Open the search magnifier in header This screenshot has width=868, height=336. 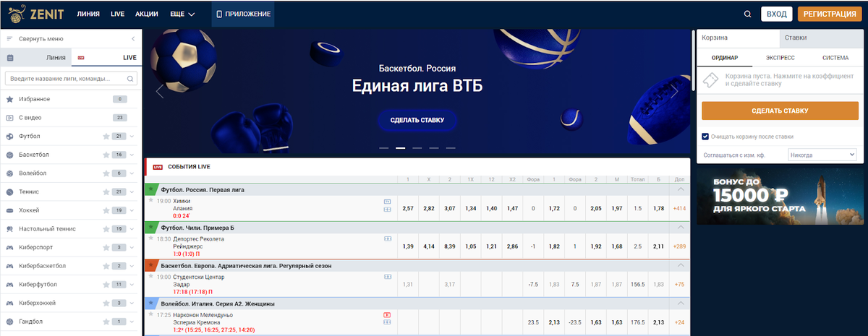(x=748, y=14)
